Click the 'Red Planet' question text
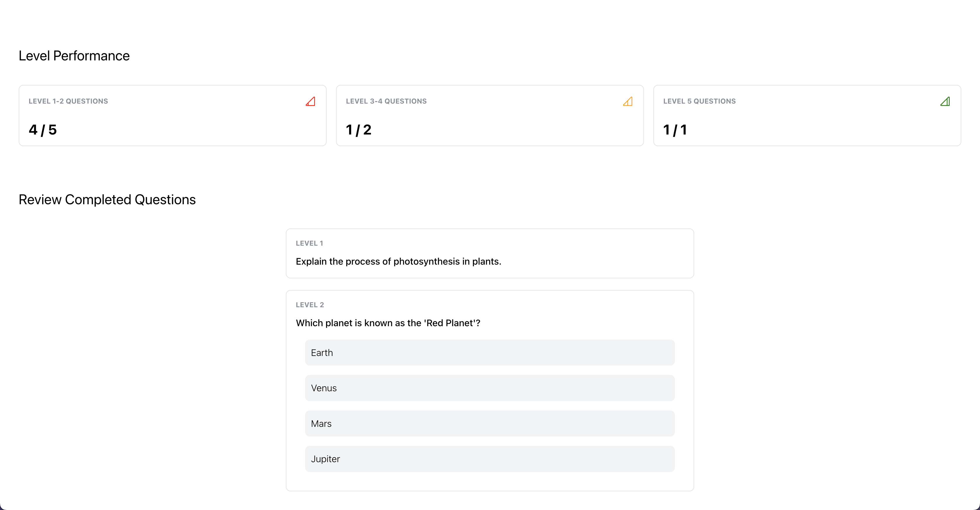 coord(388,323)
